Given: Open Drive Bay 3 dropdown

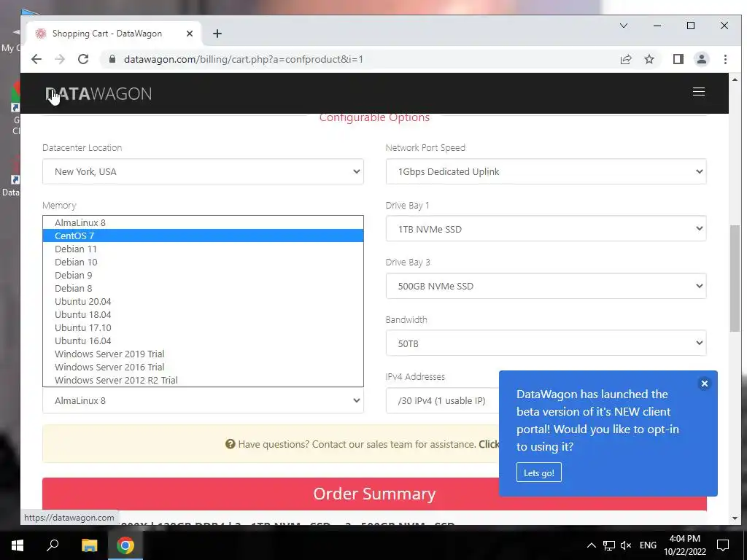Looking at the screenshot, I should [546, 286].
